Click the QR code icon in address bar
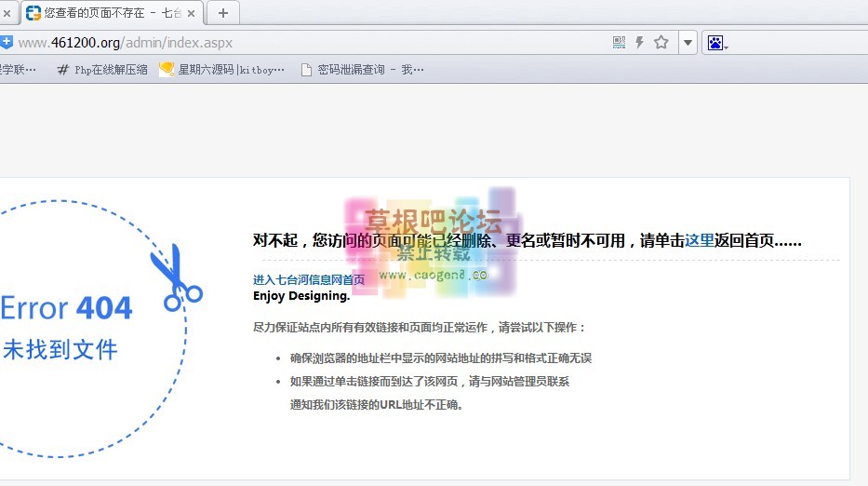The width and height of the screenshot is (868, 486). [x=620, y=43]
